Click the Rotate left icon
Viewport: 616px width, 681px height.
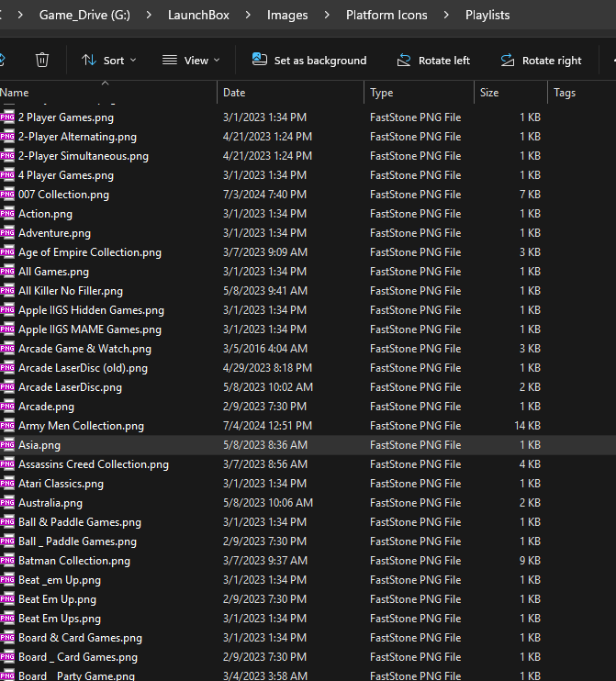(x=404, y=61)
